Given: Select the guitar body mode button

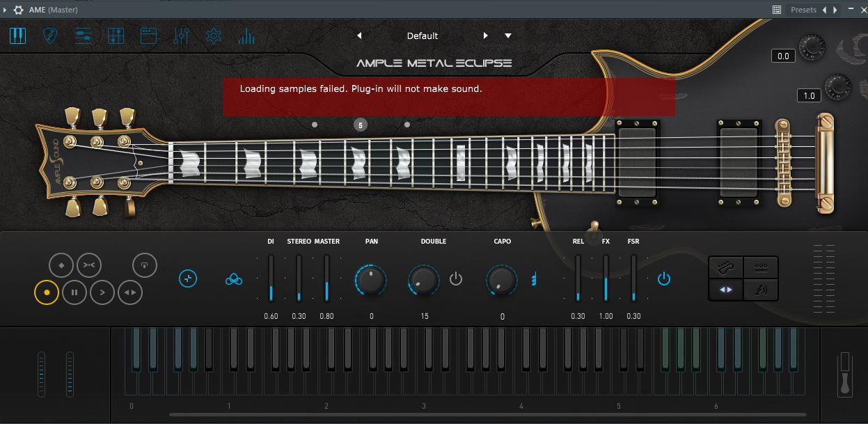Looking at the screenshot, I should pyautogui.click(x=726, y=267).
